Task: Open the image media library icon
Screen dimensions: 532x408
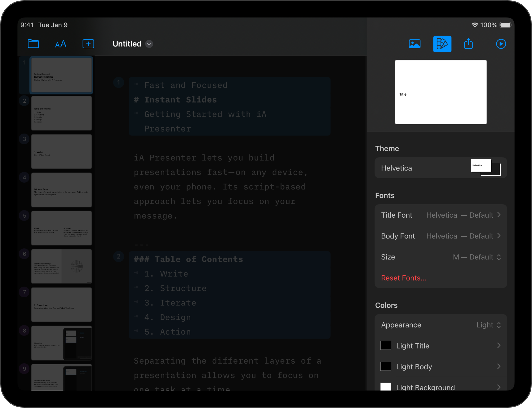Action: (415, 44)
